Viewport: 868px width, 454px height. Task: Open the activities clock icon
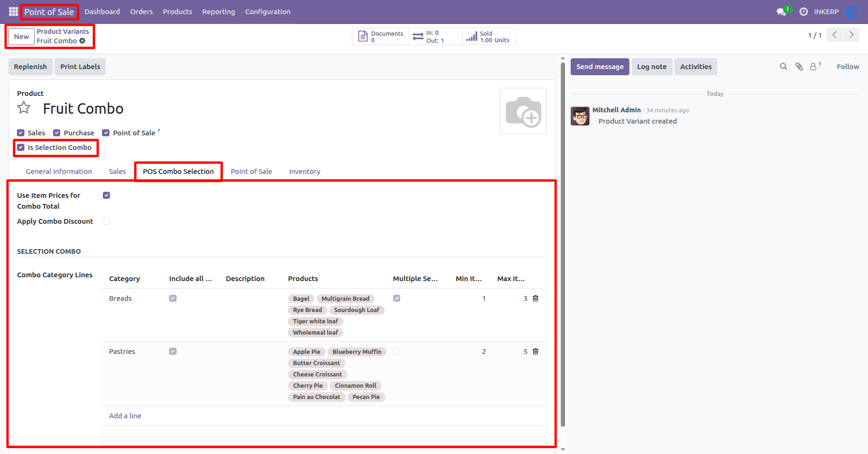(804, 11)
